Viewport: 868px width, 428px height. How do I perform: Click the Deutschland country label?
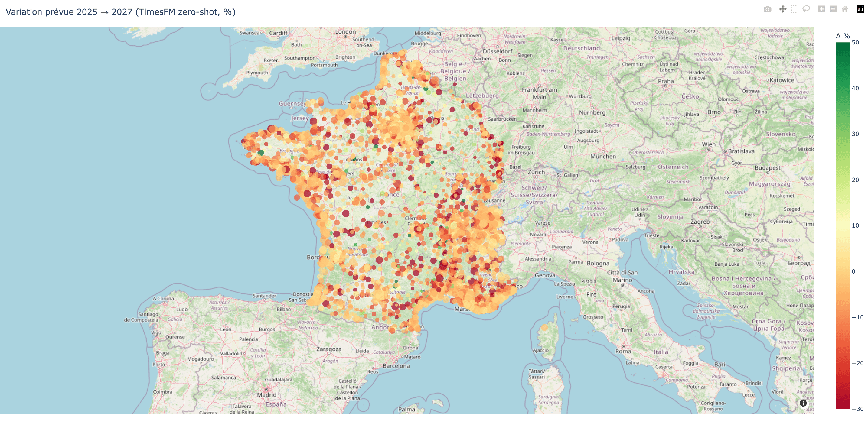click(582, 48)
